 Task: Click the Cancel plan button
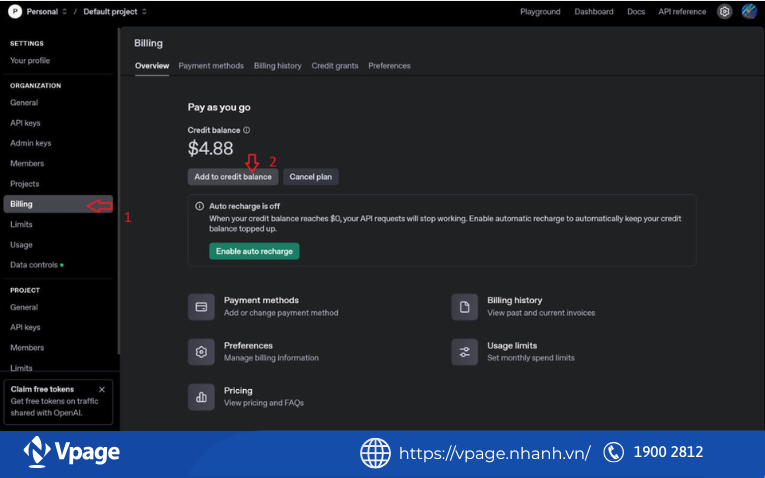(310, 177)
